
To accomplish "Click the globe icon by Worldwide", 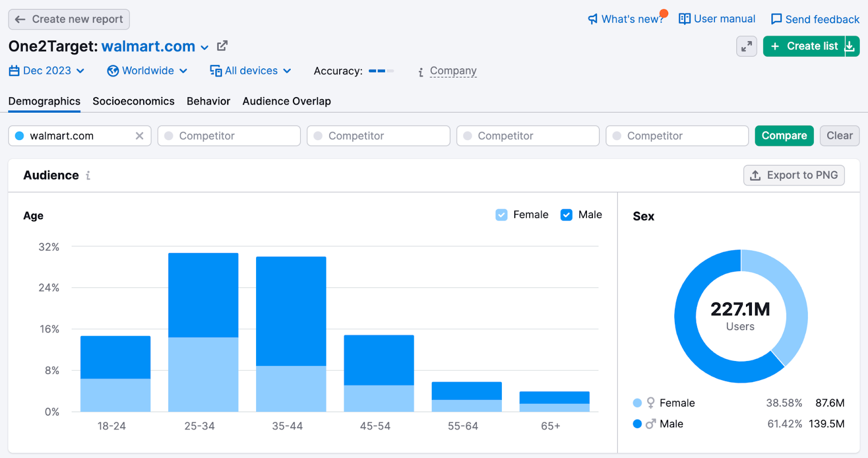I will pyautogui.click(x=113, y=71).
